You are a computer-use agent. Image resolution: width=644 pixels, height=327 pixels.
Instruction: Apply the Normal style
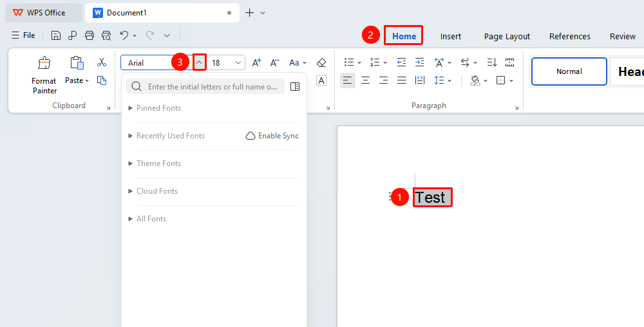569,71
